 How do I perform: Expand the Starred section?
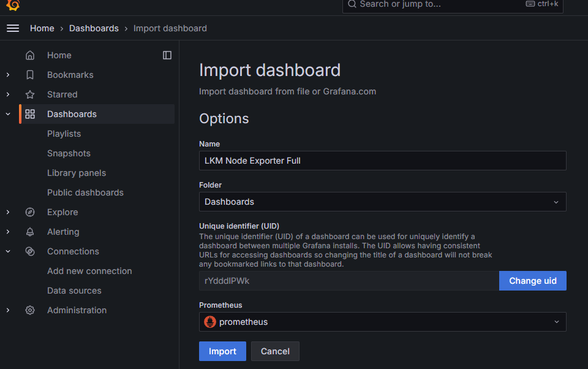[8, 94]
